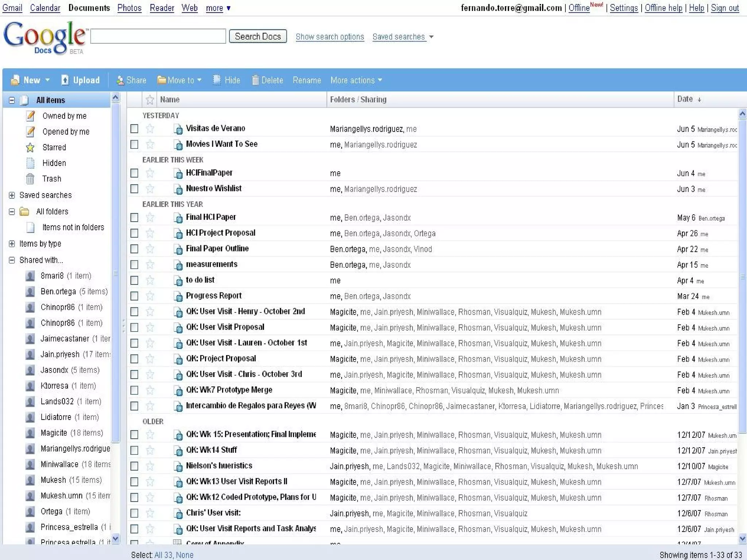Viewport: 747px width, 560px height.
Task: Open Opened by me view
Action: pyautogui.click(x=66, y=132)
